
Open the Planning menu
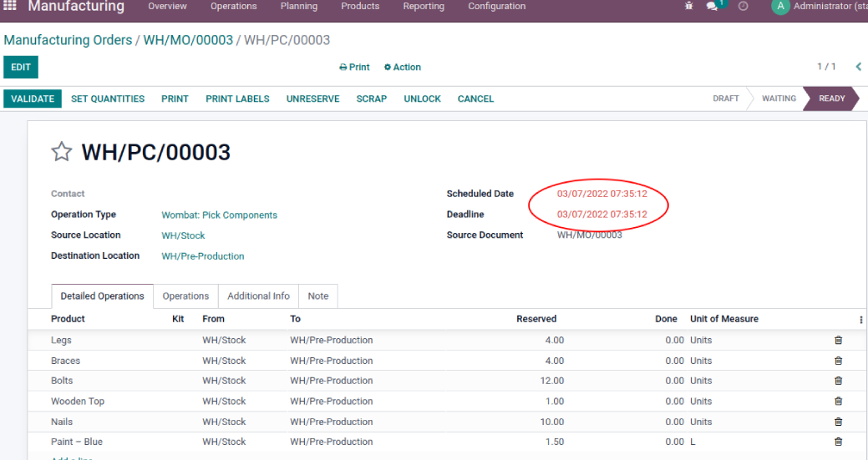click(299, 6)
